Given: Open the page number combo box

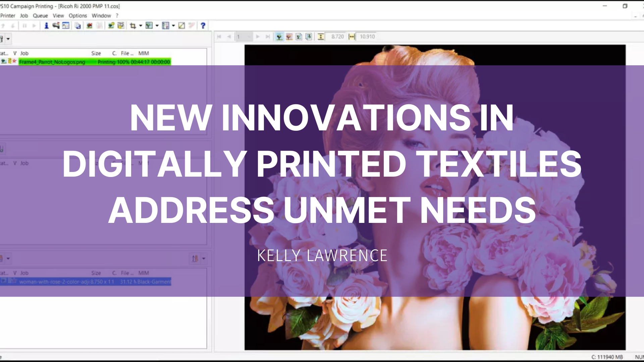Looking at the screenshot, I should pos(244,37).
